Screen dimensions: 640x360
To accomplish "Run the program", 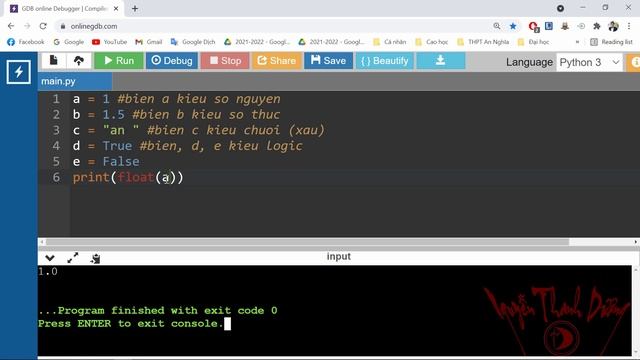I will 119,61.
